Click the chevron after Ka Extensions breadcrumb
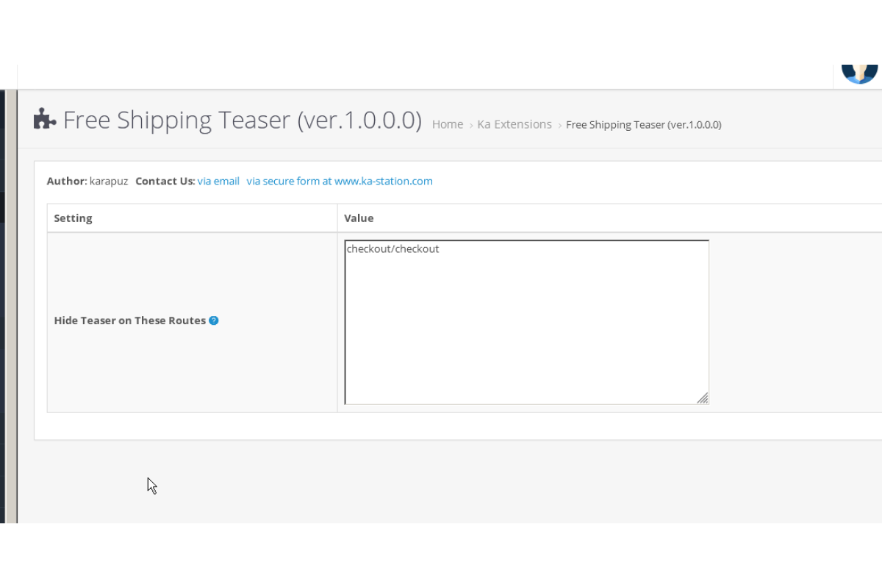 pos(559,126)
